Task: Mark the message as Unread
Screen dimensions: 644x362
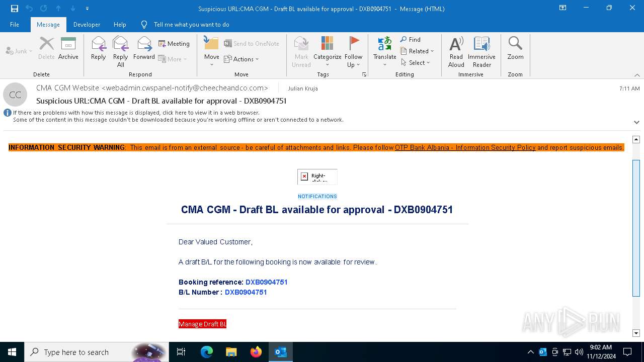Action: (x=301, y=52)
